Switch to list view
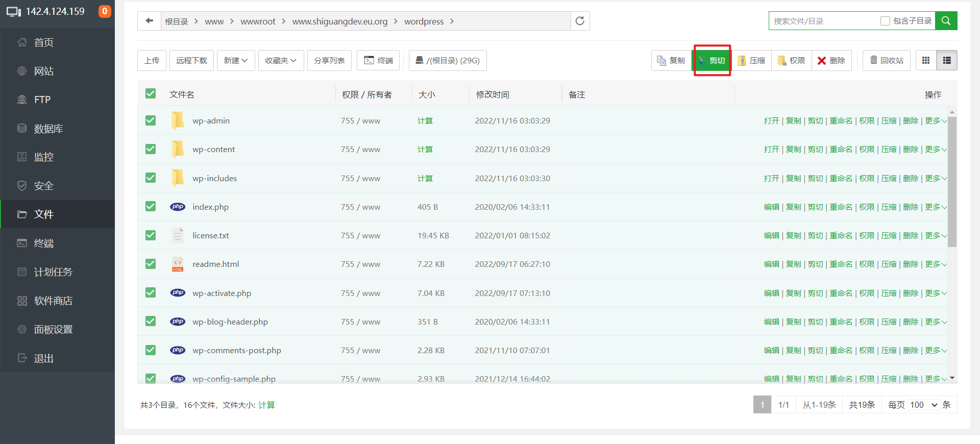 [x=947, y=60]
